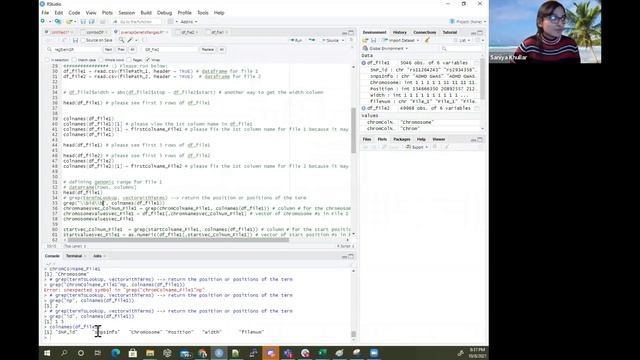
Task: Maximize the Environment pane
Action: [x=480, y=32]
